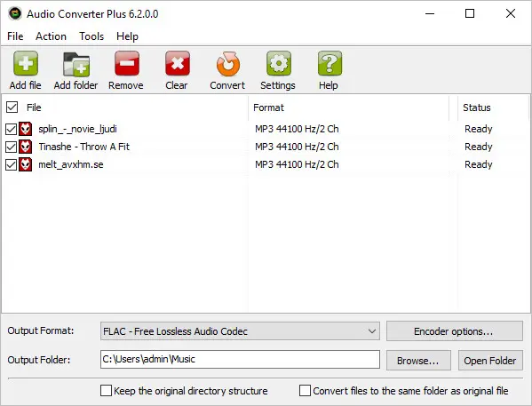Image resolution: width=532 pixels, height=406 pixels.
Task: Open the Action menu
Action: point(51,36)
